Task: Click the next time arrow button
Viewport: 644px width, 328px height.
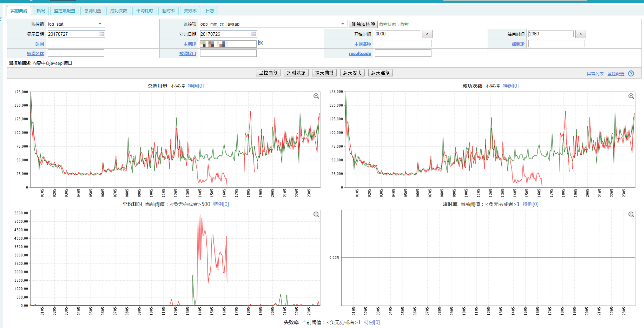Action: pyautogui.click(x=580, y=34)
